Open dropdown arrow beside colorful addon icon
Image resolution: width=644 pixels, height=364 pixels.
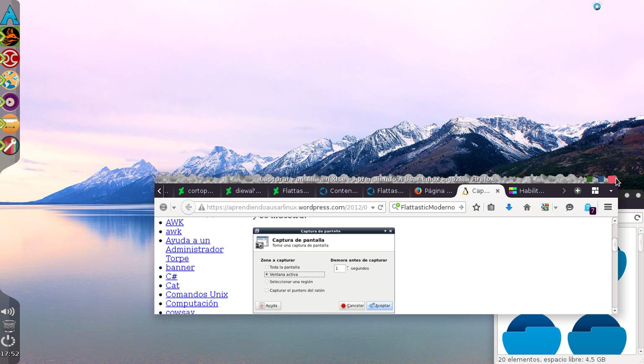[x=556, y=207]
